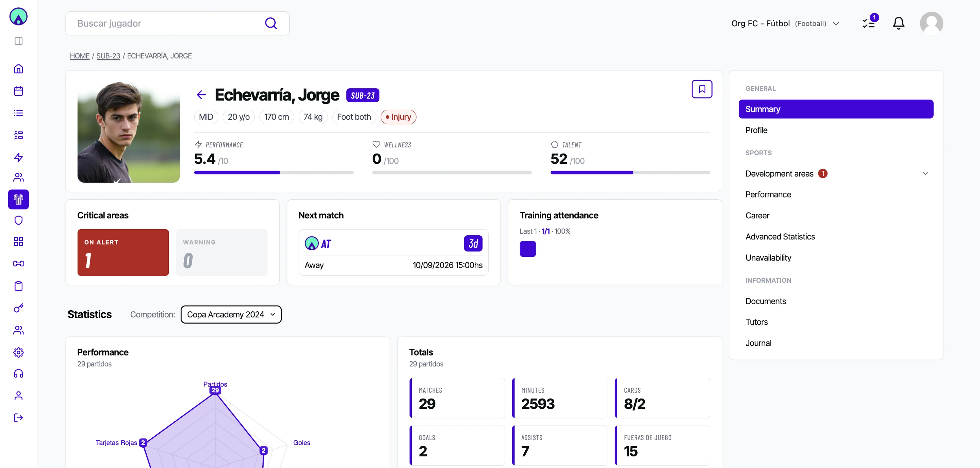Click the logout icon in the sidebar
980x468 pixels.
coord(18,418)
